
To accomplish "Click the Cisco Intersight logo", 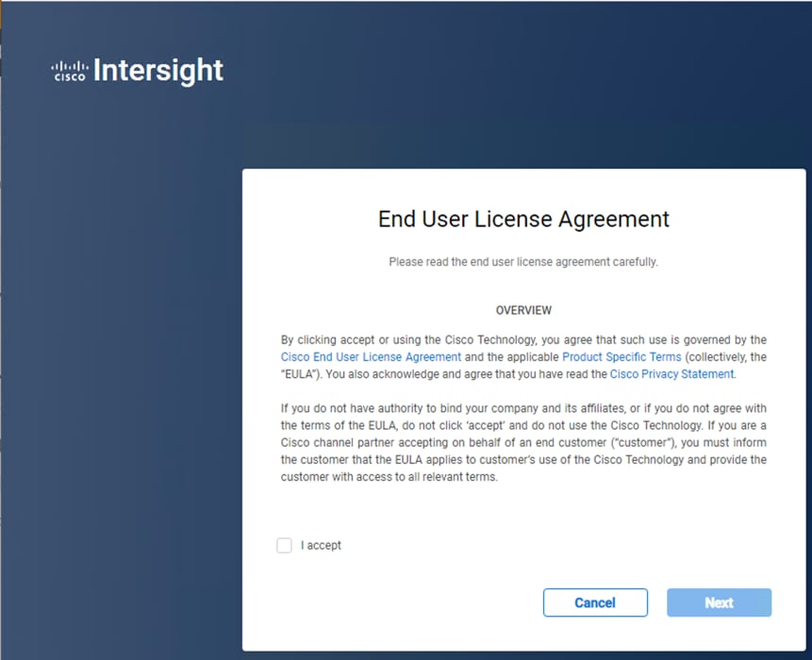I will [138, 71].
